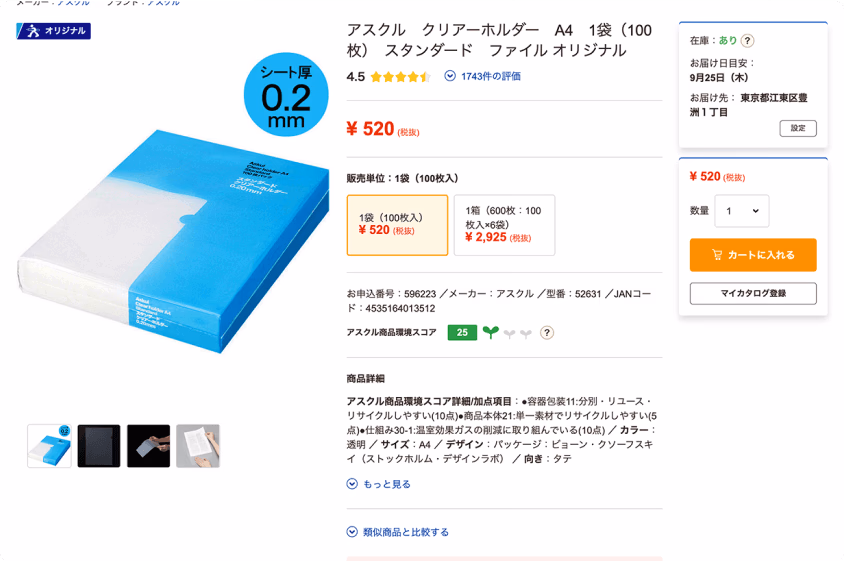Click the オリジナル brand badge icon
The image size is (844, 561).
(x=53, y=31)
